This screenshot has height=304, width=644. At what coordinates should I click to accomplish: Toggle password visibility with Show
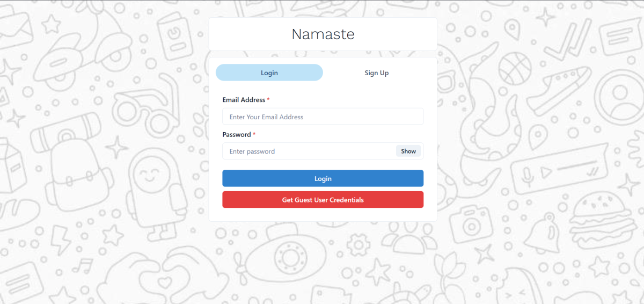408,151
